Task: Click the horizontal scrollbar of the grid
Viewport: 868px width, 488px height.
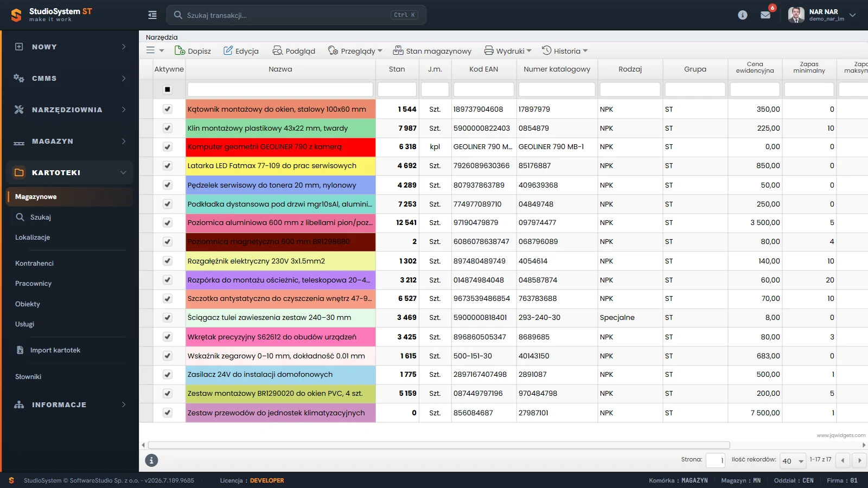Action: (438, 445)
